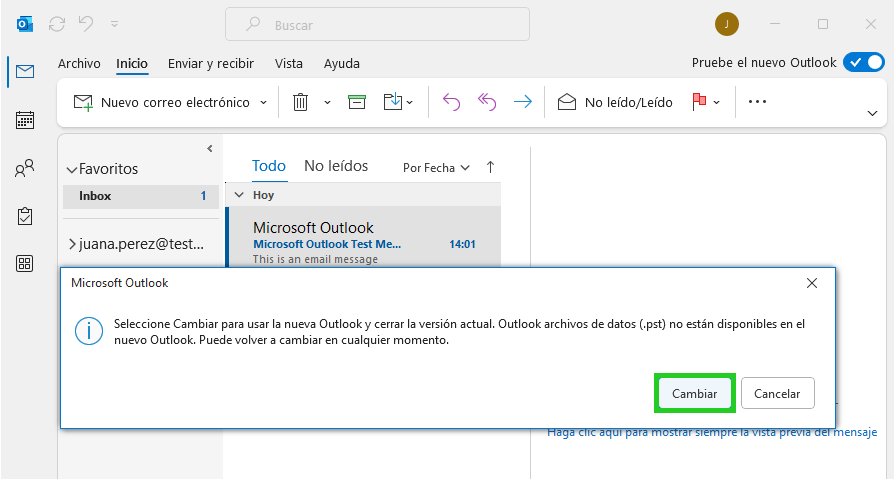Open the Vista ribbon tab

[x=288, y=64]
